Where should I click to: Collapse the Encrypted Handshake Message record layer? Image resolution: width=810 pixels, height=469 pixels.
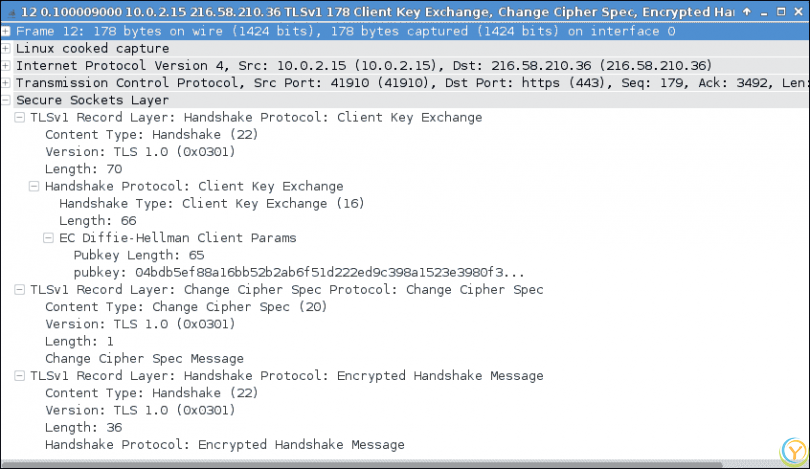coord(20,376)
